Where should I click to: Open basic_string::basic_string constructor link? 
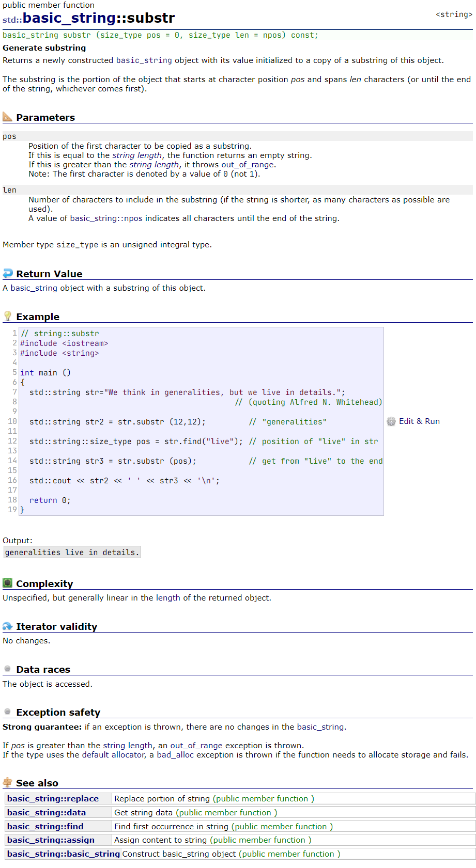(x=64, y=854)
